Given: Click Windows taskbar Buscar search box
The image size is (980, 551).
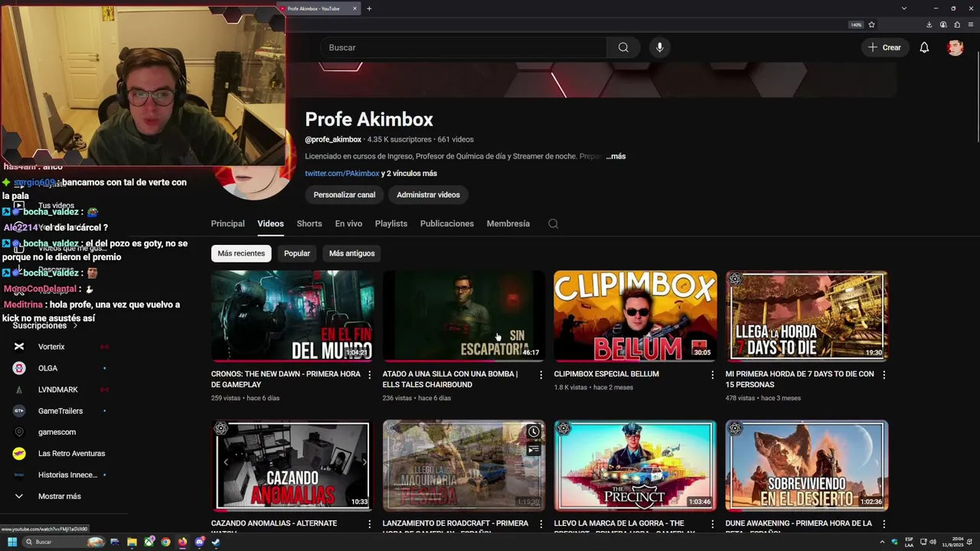Looking at the screenshot, I should 65,542.
